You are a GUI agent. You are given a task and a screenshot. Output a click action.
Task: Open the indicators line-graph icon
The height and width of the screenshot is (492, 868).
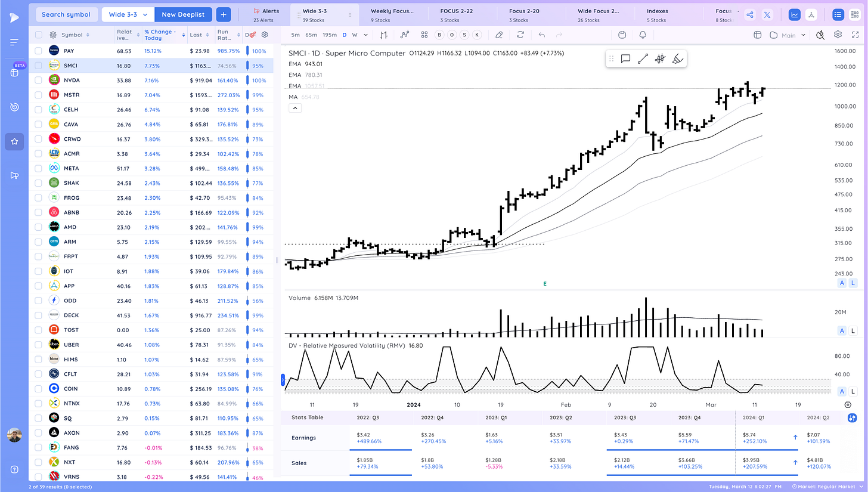pyautogui.click(x=405, y=35)
